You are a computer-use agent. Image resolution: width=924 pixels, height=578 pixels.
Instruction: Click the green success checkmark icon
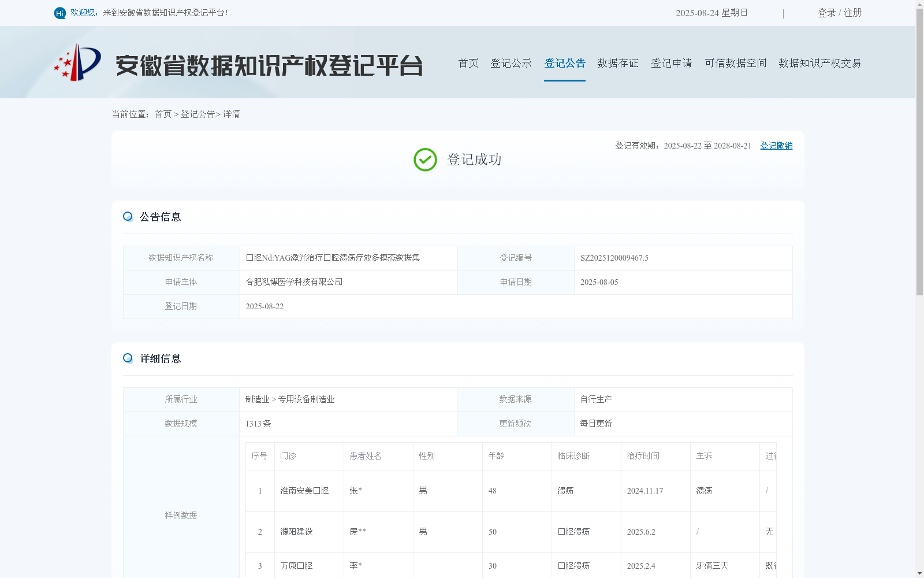click(x=425, y=159)
